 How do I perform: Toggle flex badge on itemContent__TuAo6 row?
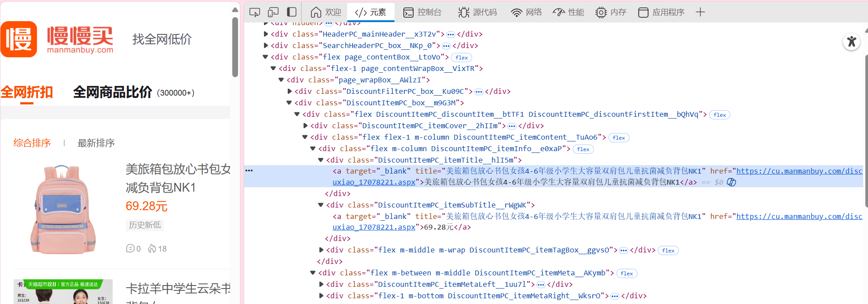tap(619, 138)
